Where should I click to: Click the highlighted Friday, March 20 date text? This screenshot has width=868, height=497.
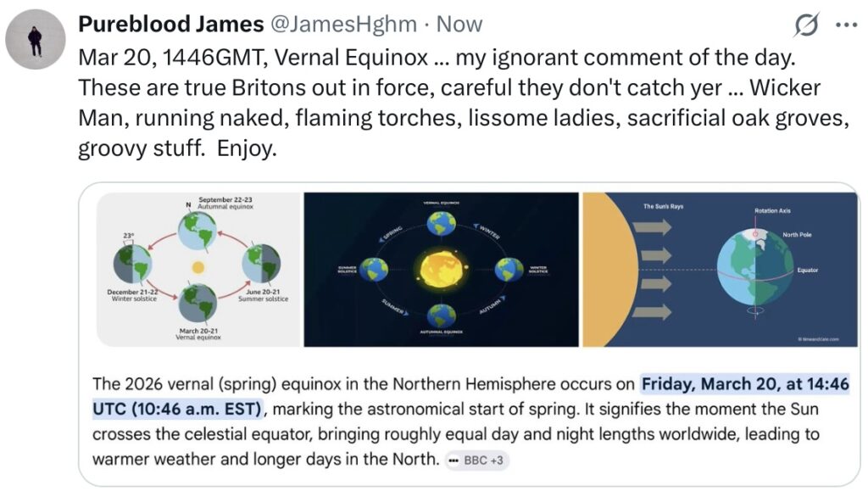point(744,385)
